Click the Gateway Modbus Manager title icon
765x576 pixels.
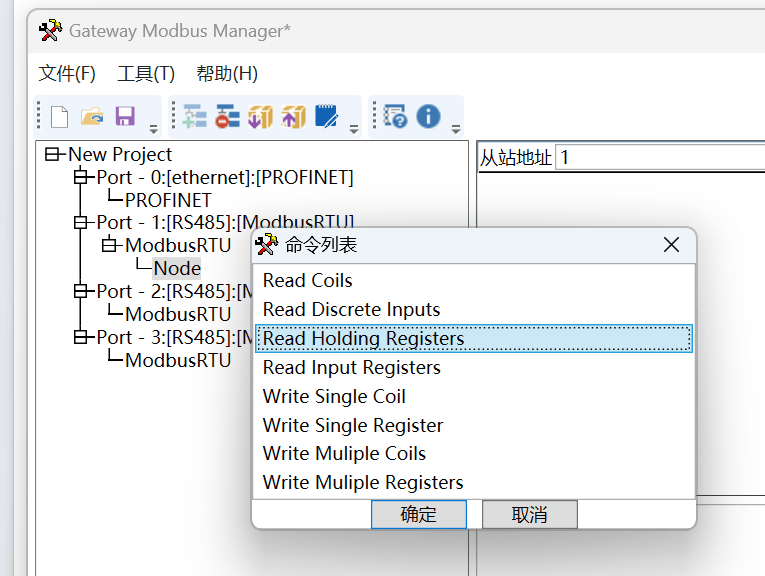point(50,31)
